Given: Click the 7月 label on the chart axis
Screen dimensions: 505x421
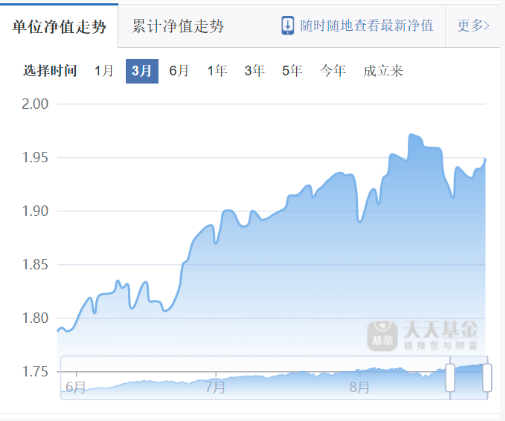Looking at the screenshot, I should click(215, 387).
